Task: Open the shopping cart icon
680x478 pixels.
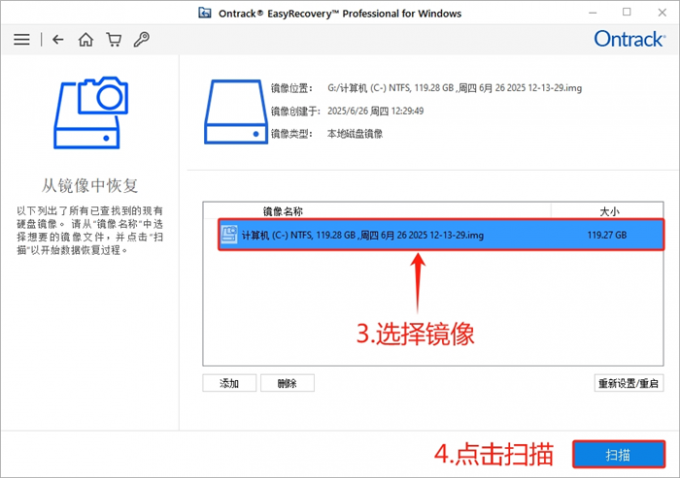Action: tap(114, 39)
